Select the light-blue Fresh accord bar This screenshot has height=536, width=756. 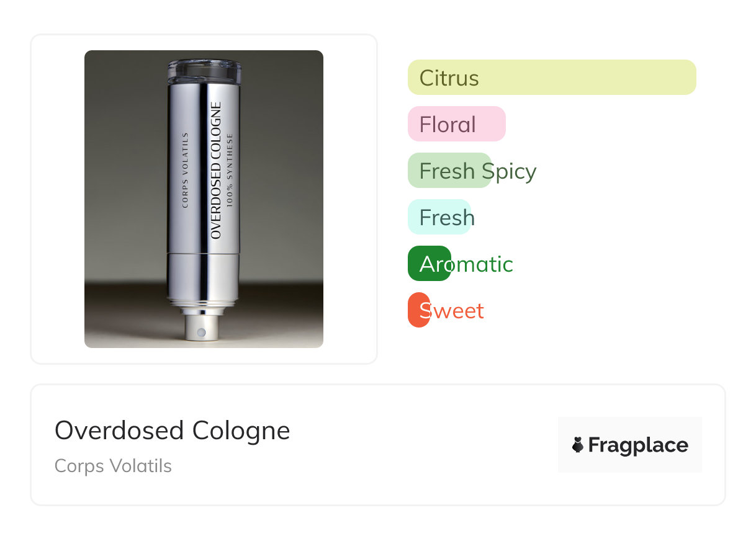point(439,217)
